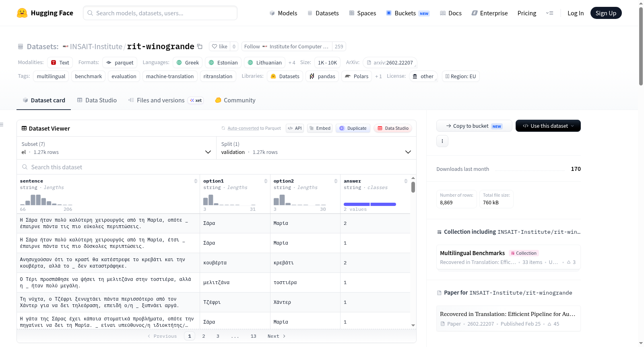
Task: Go to Models in top navigation
Action: 283,13
